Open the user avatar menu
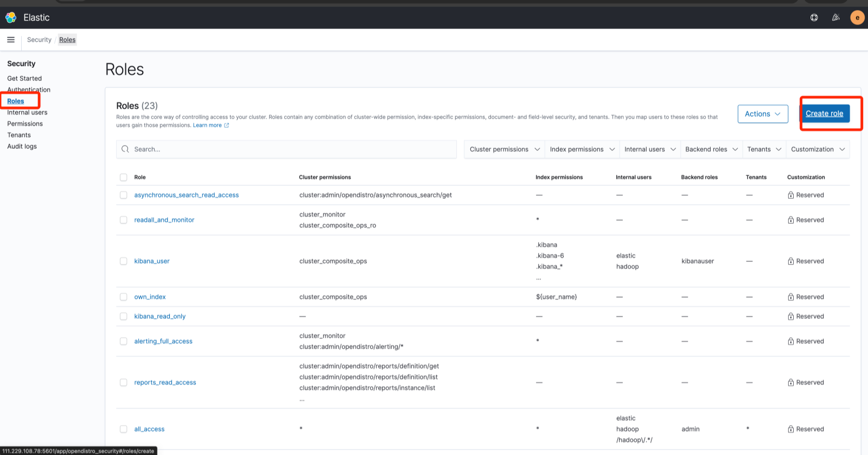The image size is (868, 455). coord(857,17)
